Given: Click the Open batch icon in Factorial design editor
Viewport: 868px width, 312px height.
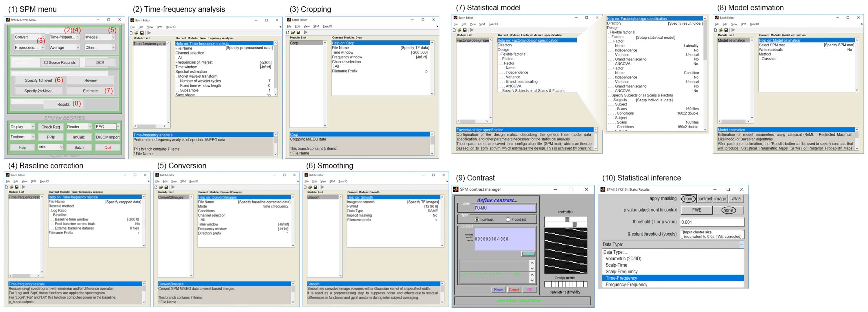Looking at the screenshot, I should click(x=460, y=30).
